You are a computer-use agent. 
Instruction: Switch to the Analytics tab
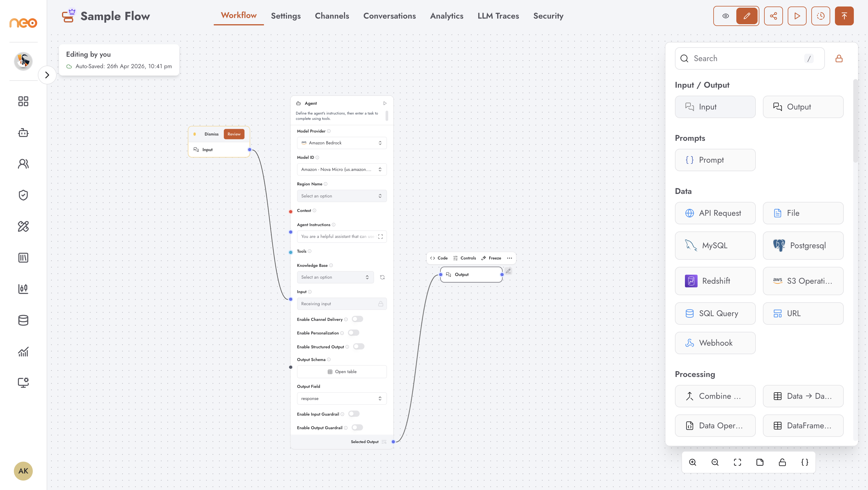(446, 16)
